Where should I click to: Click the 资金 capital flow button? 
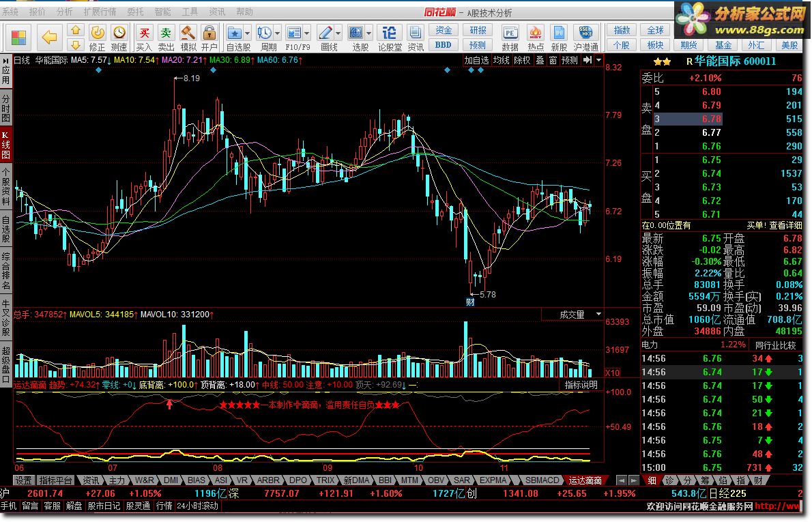pos(444,30)
